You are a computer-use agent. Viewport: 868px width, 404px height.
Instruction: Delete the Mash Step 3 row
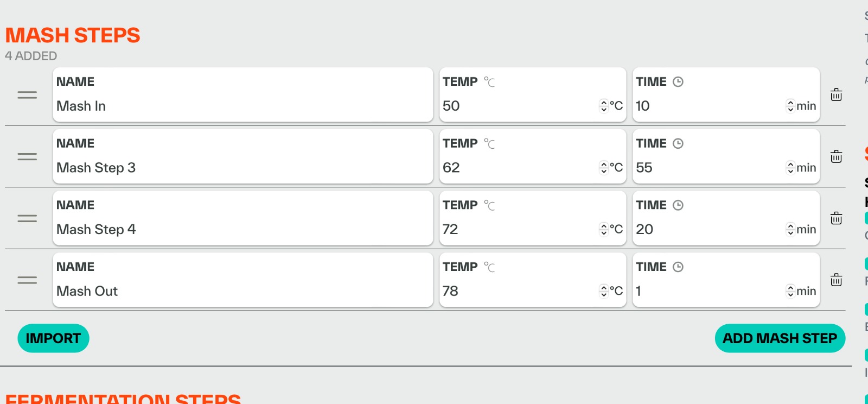[x=836, y=157]
